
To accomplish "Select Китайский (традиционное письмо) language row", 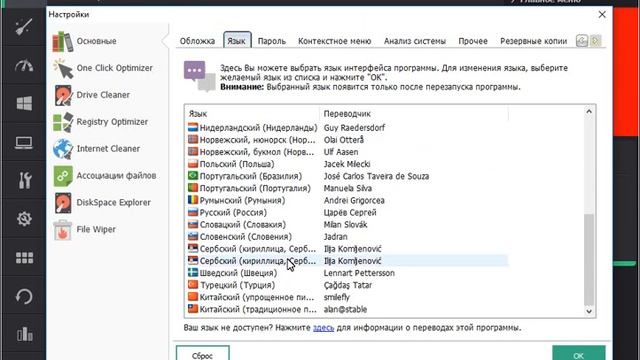I will [347, 309].
